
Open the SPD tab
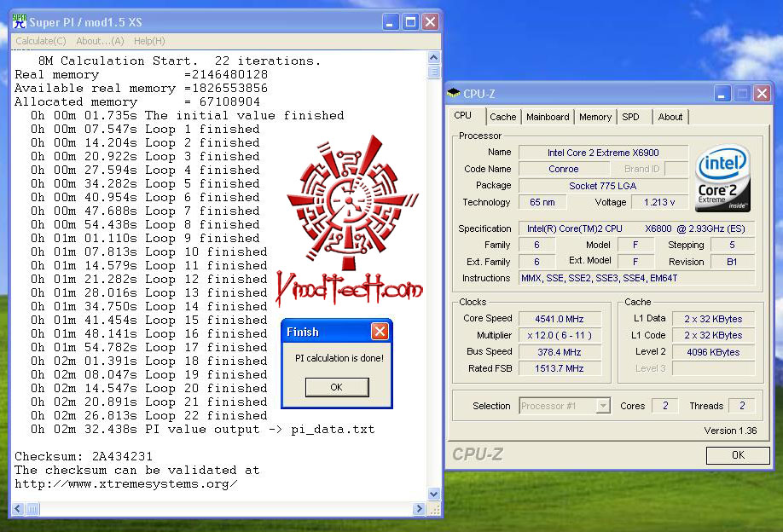[630, 117]
